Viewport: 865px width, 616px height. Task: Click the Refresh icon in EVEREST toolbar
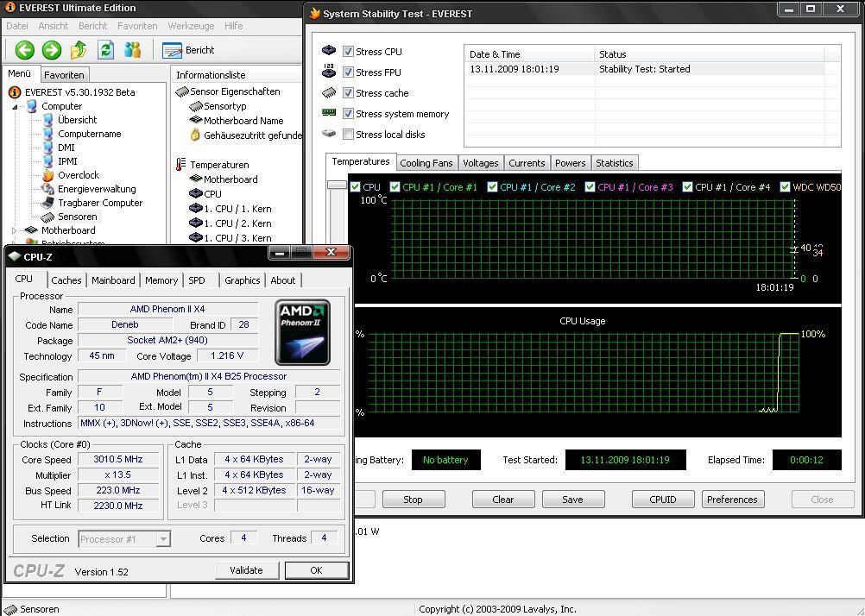click(x=105, y=50)
